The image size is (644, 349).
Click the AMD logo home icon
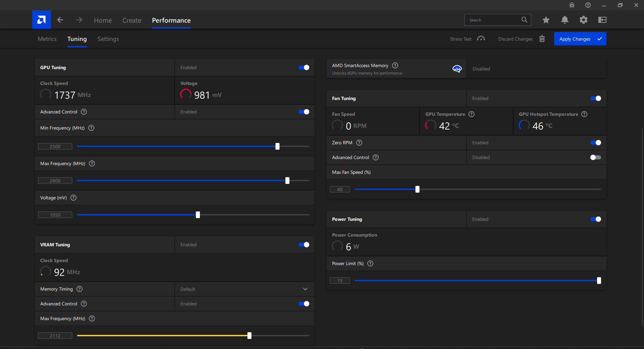[x=42, y=20]
